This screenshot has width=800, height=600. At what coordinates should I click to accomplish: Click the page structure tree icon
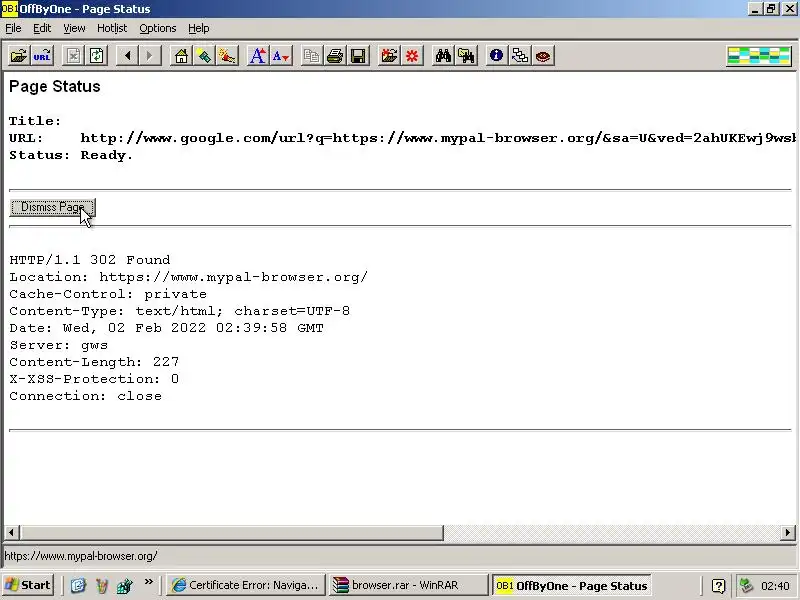(x=520, y=56)
